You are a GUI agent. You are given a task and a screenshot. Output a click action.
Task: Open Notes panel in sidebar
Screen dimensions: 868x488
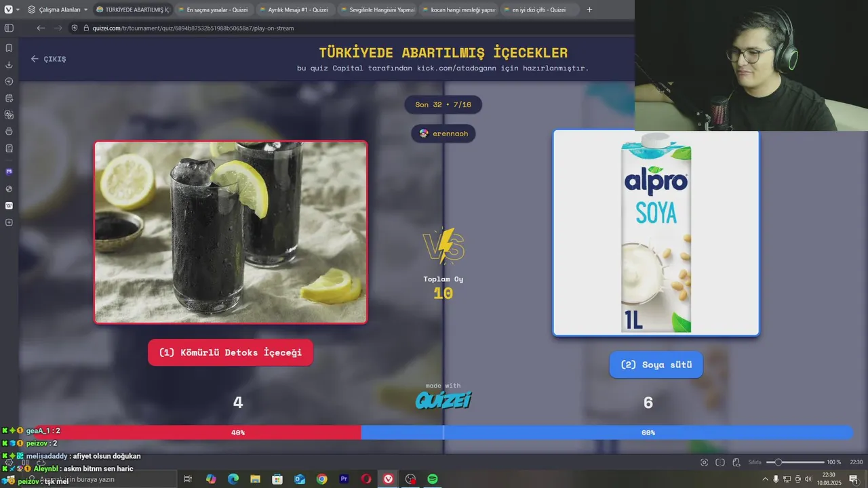click(x=9, y=98)
